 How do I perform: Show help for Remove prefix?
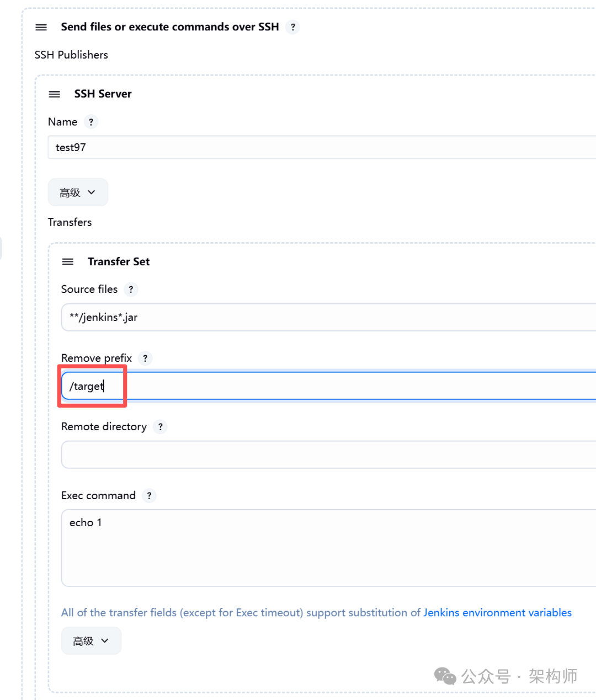145,358
